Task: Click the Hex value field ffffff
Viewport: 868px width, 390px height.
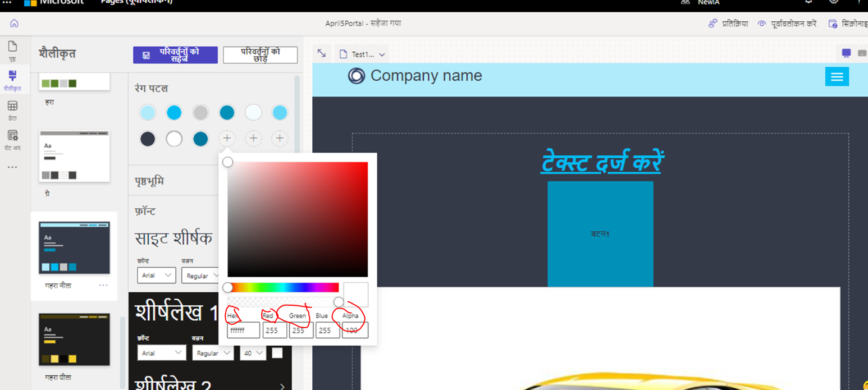Action: tap(243, 331)
